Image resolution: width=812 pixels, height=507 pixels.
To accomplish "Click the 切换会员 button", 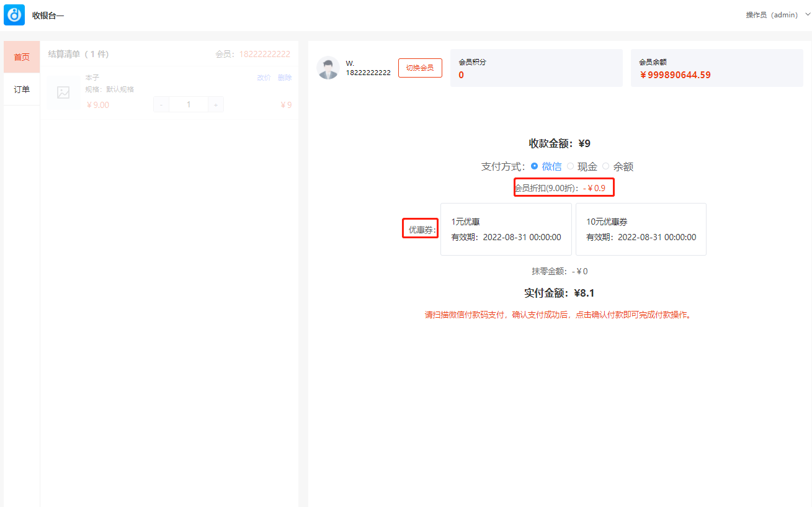I will coord(420,68).
